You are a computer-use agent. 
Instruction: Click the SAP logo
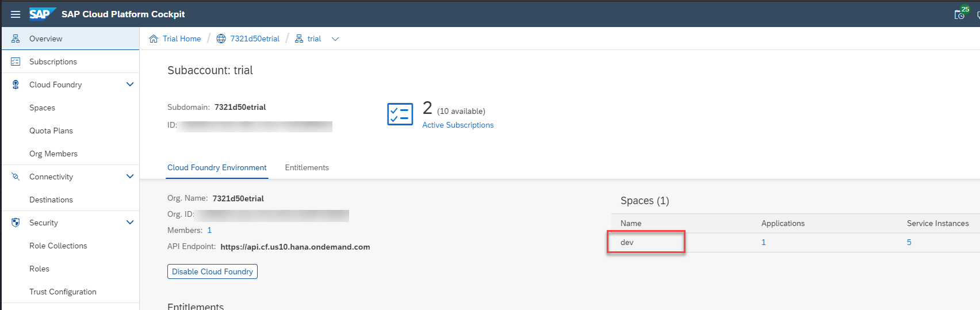click(x=43, y=14)
